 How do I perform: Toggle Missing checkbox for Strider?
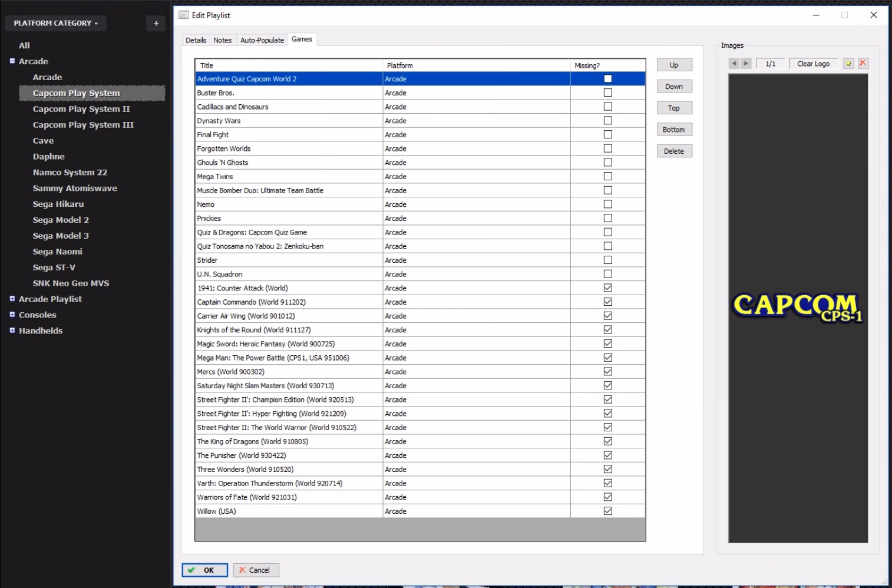click(608, 260)
